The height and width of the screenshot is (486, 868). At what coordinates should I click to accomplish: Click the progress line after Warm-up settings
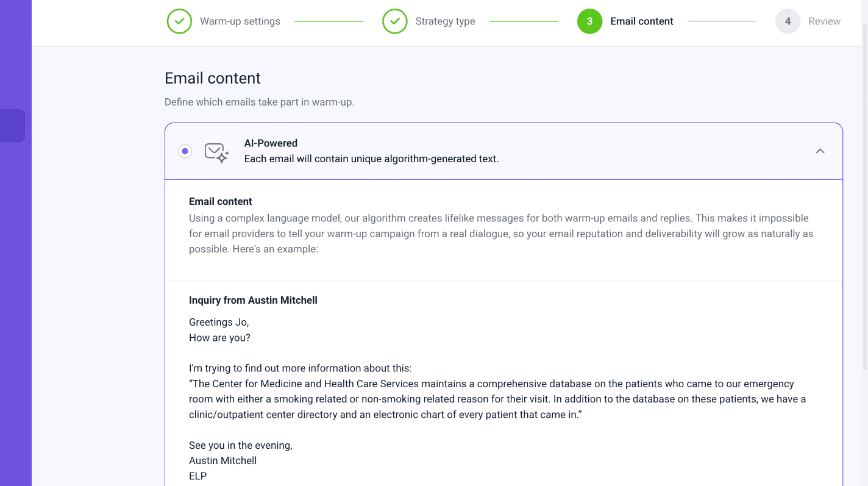[329, 21]
